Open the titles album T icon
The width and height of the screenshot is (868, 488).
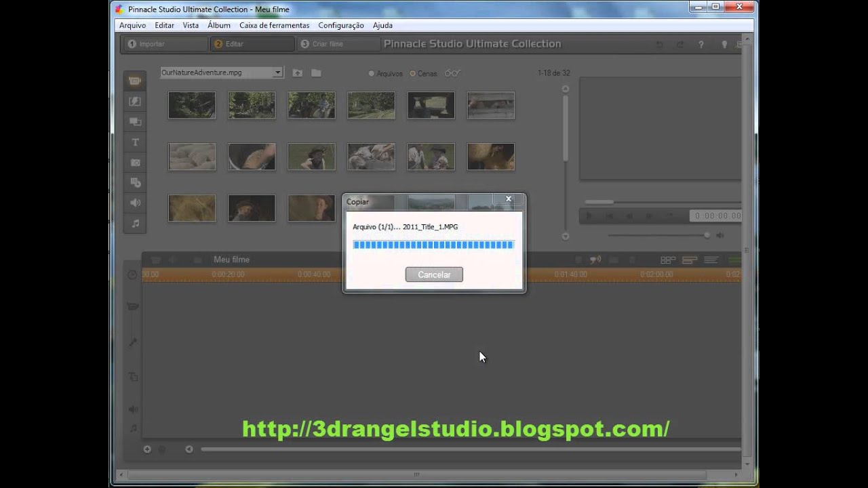tap(135, 142)
